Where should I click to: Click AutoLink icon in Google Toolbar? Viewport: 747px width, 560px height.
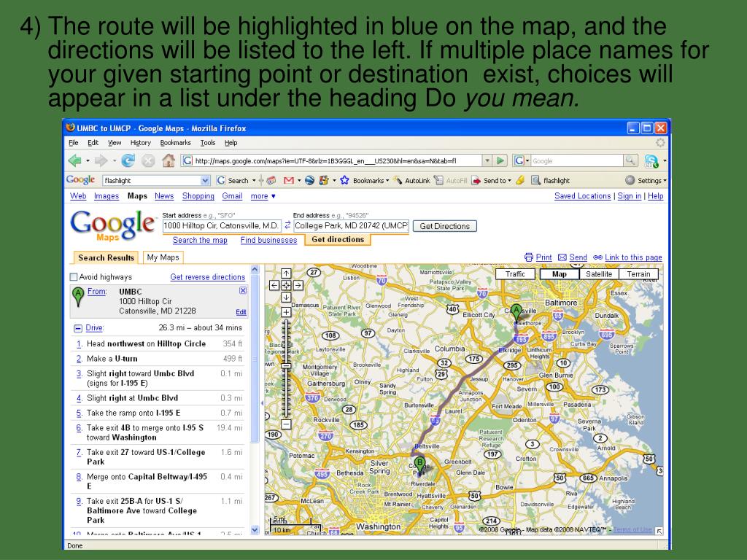[x=398, y=181]
